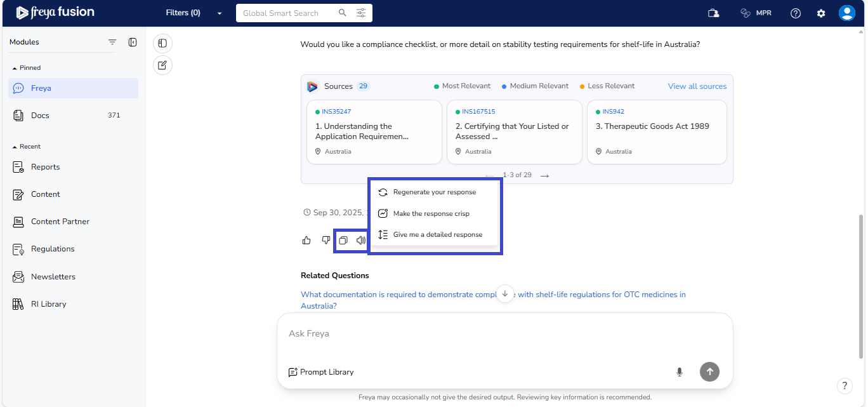This screenshot has height=407, width=868.
Task: Open new chat with edit icon
Action: coord(162,65)
